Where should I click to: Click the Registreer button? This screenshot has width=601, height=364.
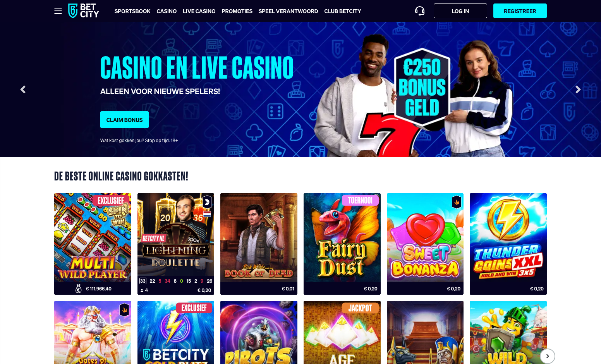tap(520, 11)
